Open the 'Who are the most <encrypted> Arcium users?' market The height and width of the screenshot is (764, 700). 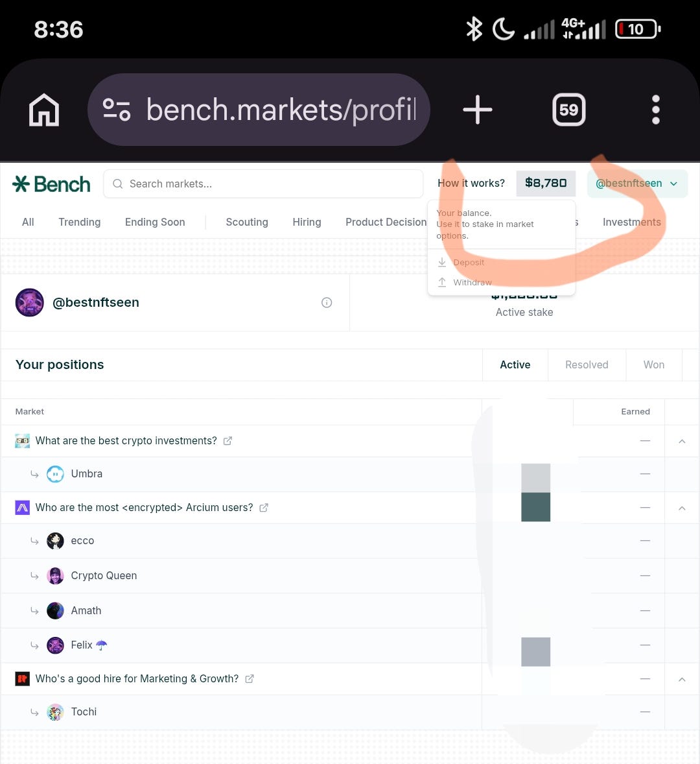pyautogui.click(x=144, y=508)
